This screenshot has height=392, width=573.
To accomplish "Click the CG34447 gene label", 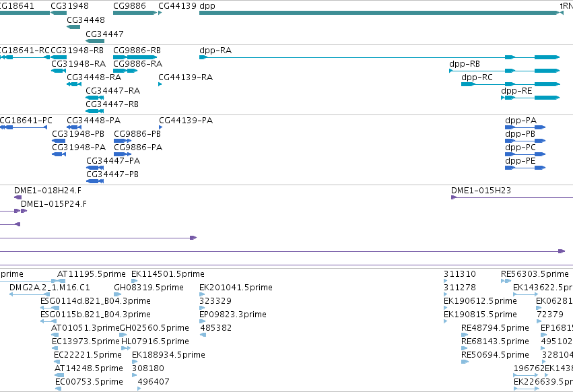I will [x=104, y=34].
